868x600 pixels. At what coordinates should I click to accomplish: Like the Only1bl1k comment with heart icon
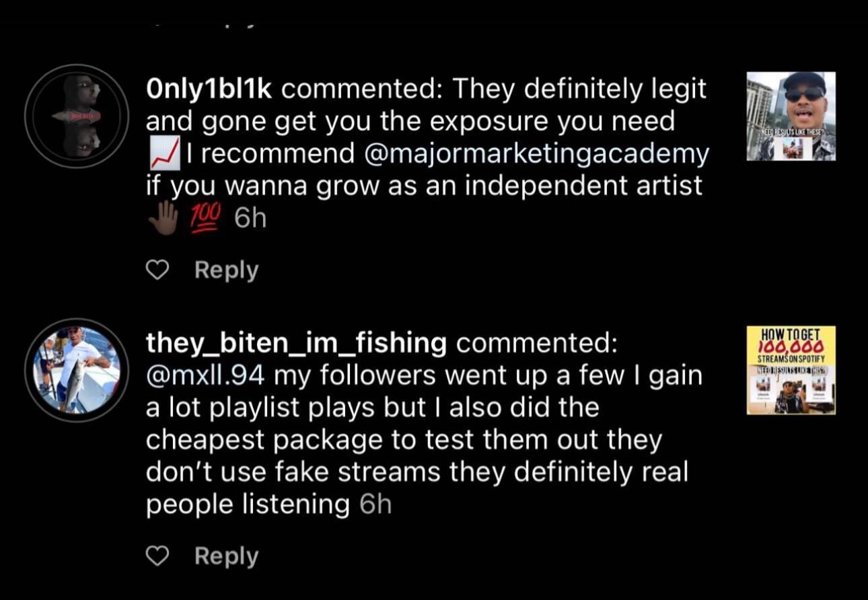pos(157,270)
